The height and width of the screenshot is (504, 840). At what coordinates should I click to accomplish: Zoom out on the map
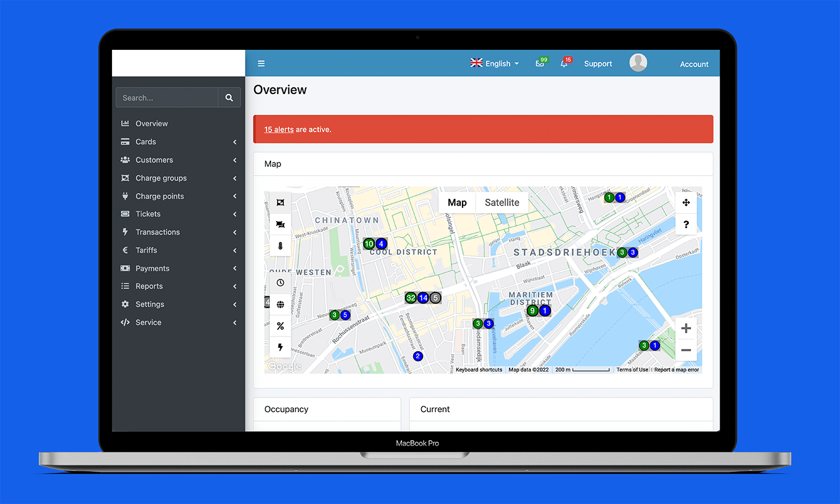[x=686, y=351]
